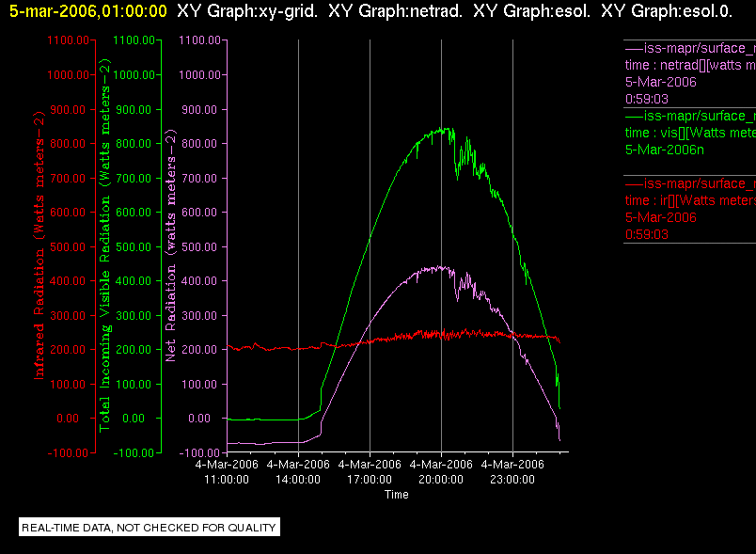756x554 pixels.
Task: Click the 'REAL-TIME DATA, NOT CHECKED FOR QUALITY' notice
Action: point(149,527)
